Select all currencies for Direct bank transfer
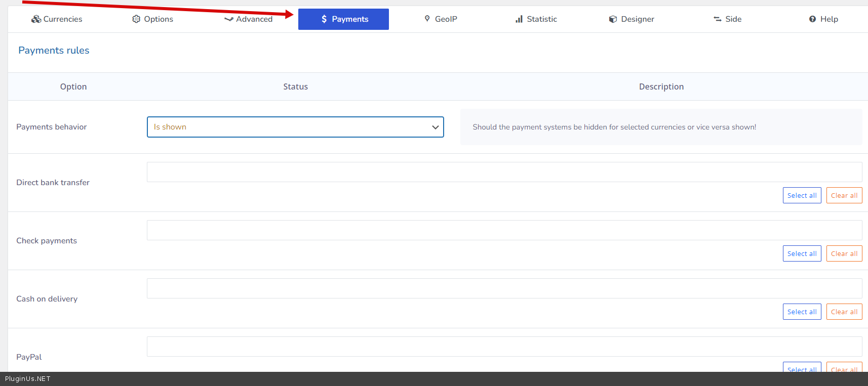 click(802, 196)
